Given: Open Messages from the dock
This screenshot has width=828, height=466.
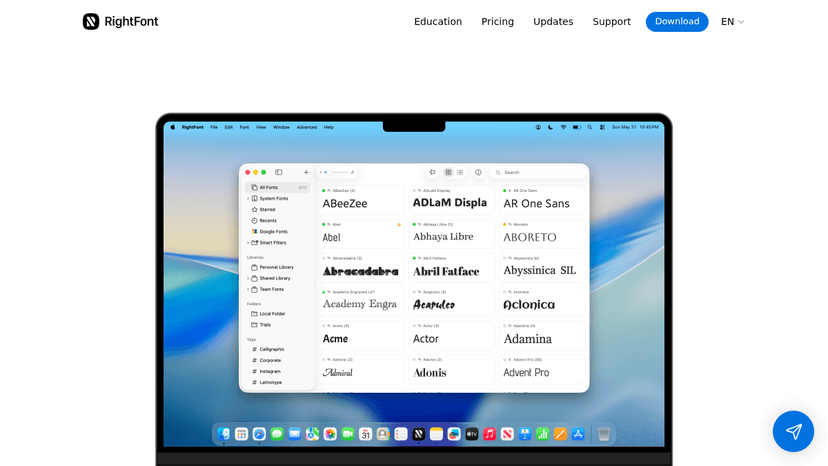Looking at the screenshot, I should coord(277,434).
